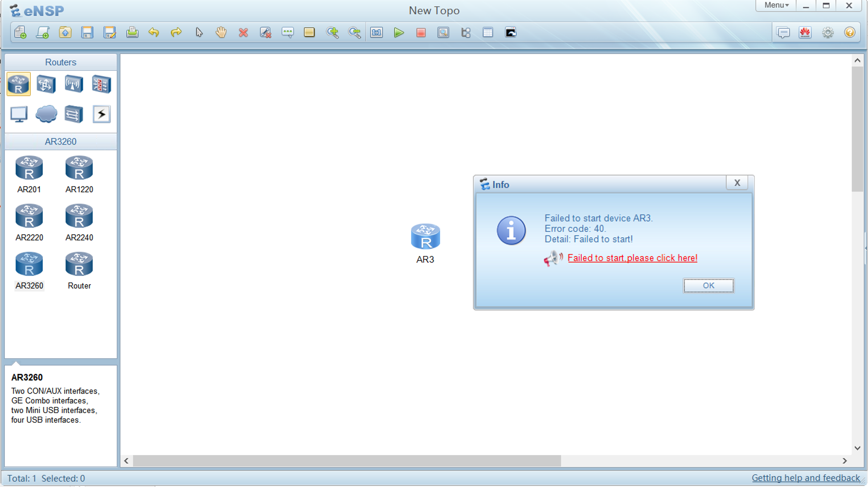Click the delete all connections icon
This screenshot has width=868, height=487.
[266, 32]
